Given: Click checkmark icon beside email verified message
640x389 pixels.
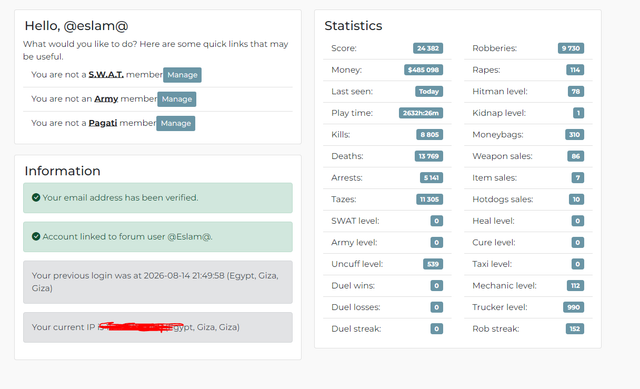Looking at the screenshot, I should [36, 198].
